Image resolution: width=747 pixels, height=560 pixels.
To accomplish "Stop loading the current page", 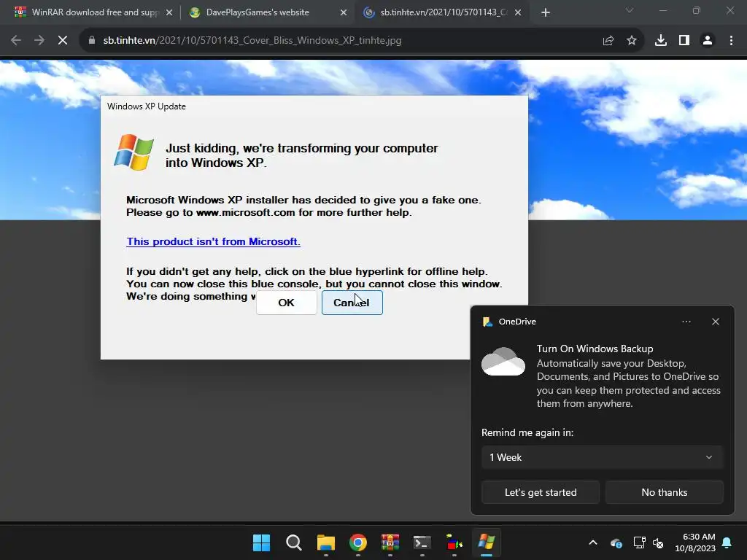I will [x=63, y=41].
